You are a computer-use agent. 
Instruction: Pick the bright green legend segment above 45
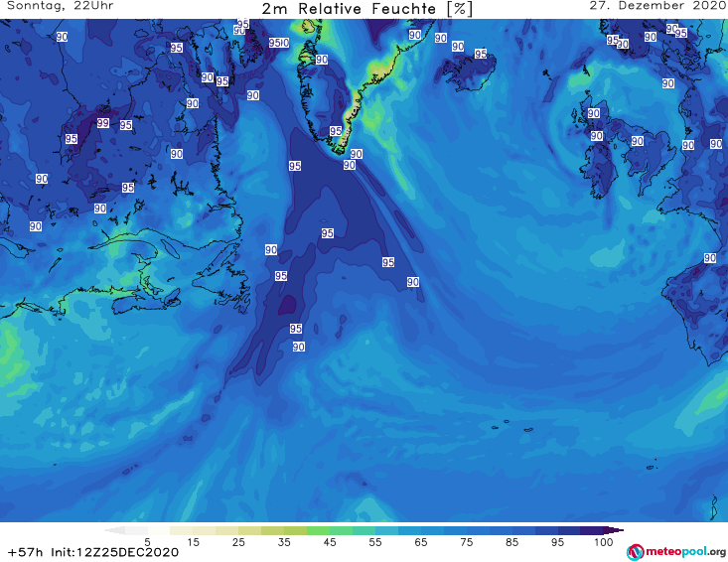tap(318, 530)
